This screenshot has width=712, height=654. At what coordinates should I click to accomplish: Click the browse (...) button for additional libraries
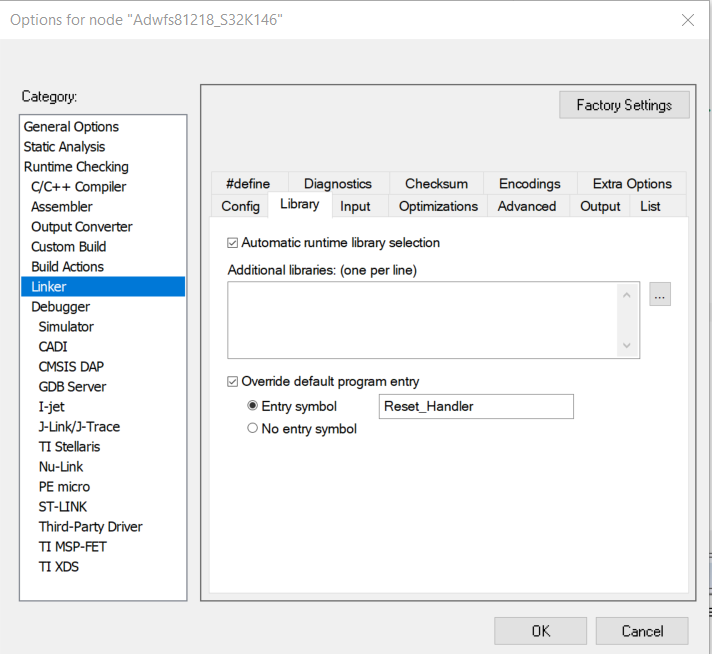(x=660, y=295)
